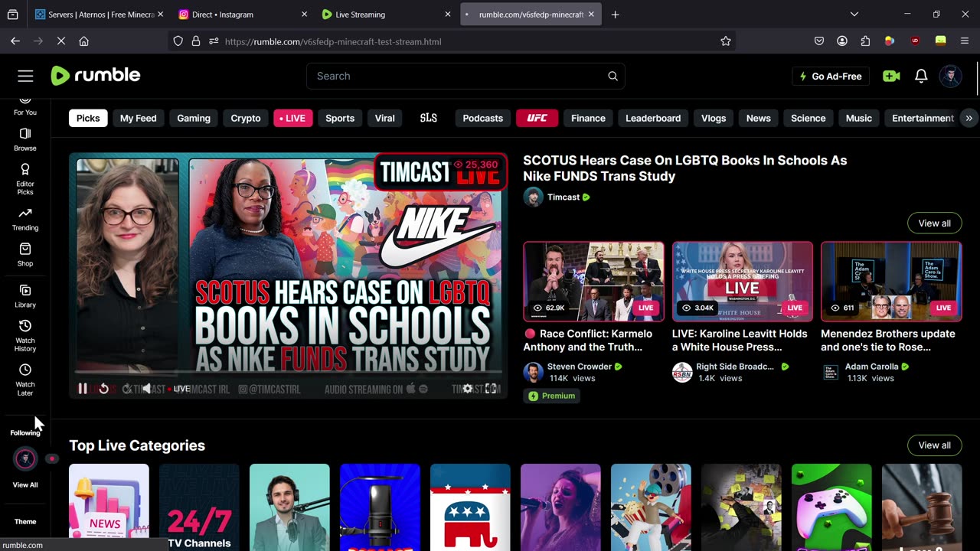Open Watch Later in the sidebar
Image resolution: width=980 pixels, height=551 pixels.
25,380
